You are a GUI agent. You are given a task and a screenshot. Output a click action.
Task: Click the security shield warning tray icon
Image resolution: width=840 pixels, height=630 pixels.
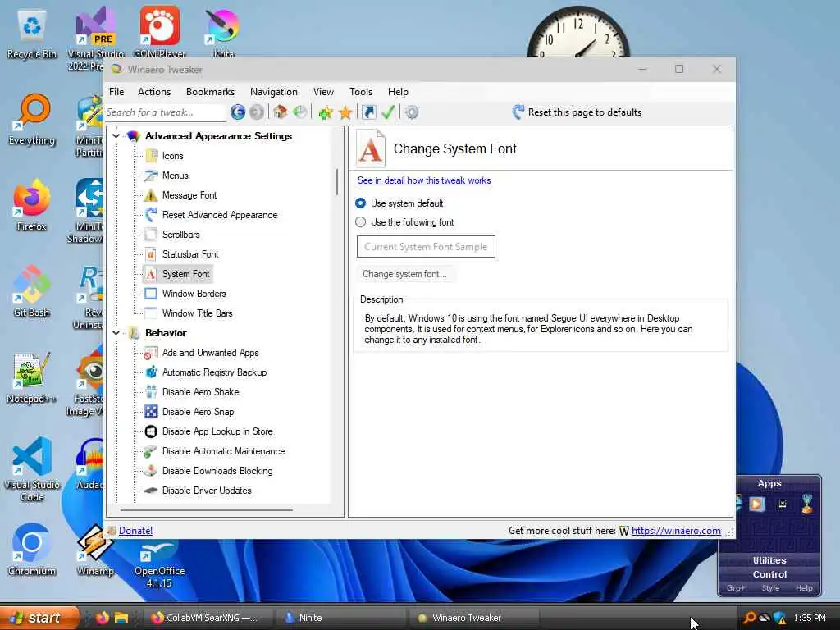(780, 618)
